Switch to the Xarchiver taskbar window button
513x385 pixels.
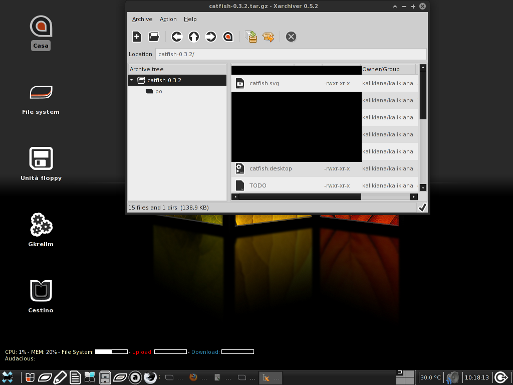270,377
